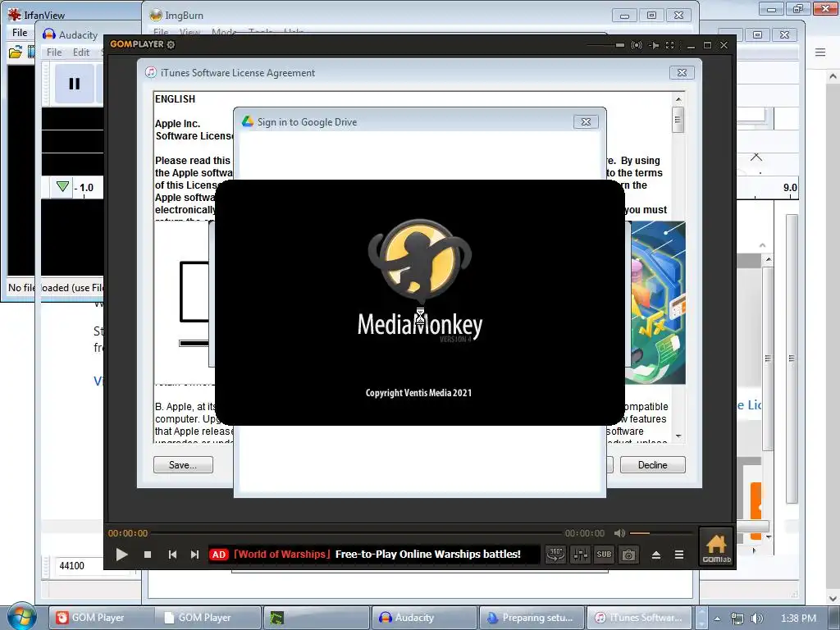The width and height of the screenshot is (840, 630).
Task: Show hidden tray icons arrow
Action: coord(717,619)
